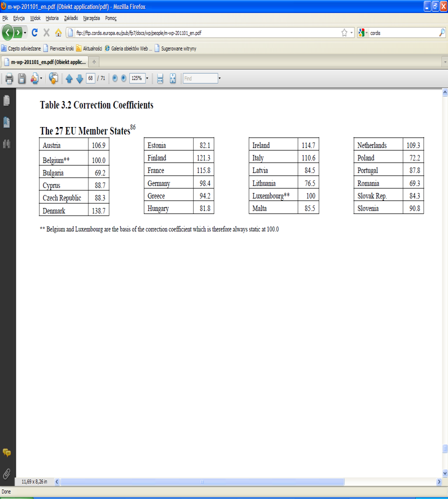Open the search binoculars side panel icon
448x499 pixels.
pyautogui.click(x=6, y=144)
